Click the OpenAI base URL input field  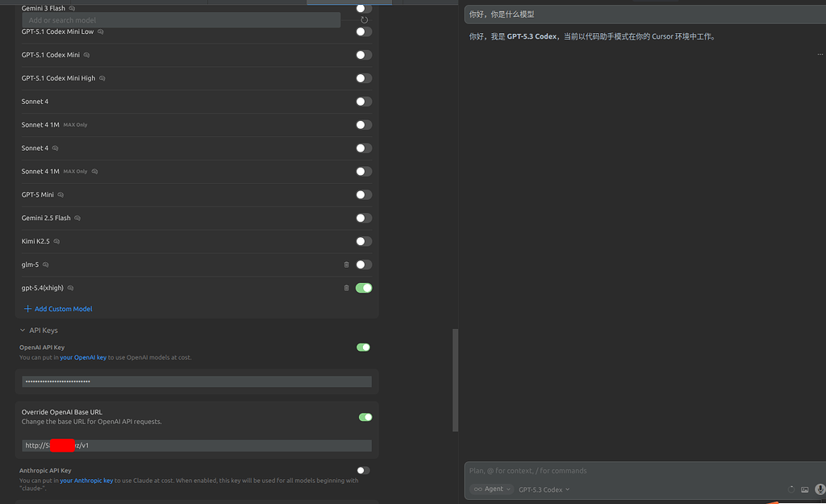tap(197, 446)
